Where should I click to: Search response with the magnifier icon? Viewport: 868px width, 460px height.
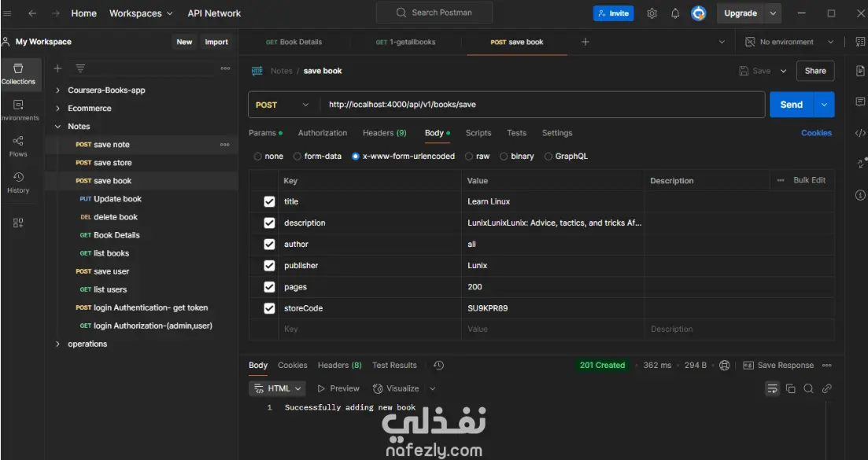coord(808,388)
